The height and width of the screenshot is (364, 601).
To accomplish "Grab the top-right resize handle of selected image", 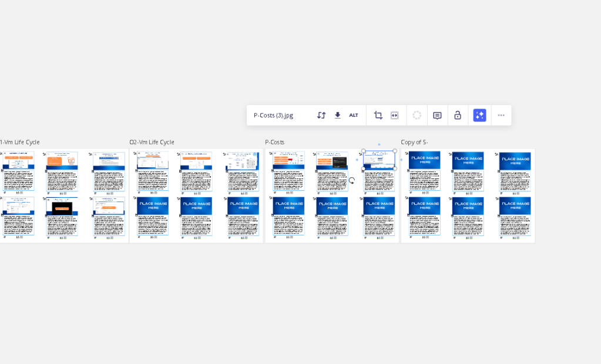I will pyautogui.click(x=395, y=151).
